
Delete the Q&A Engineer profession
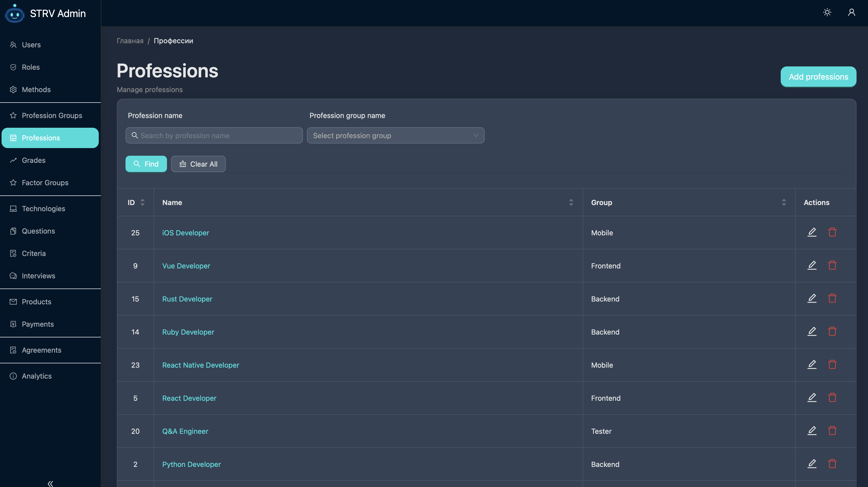coord(832,431)
